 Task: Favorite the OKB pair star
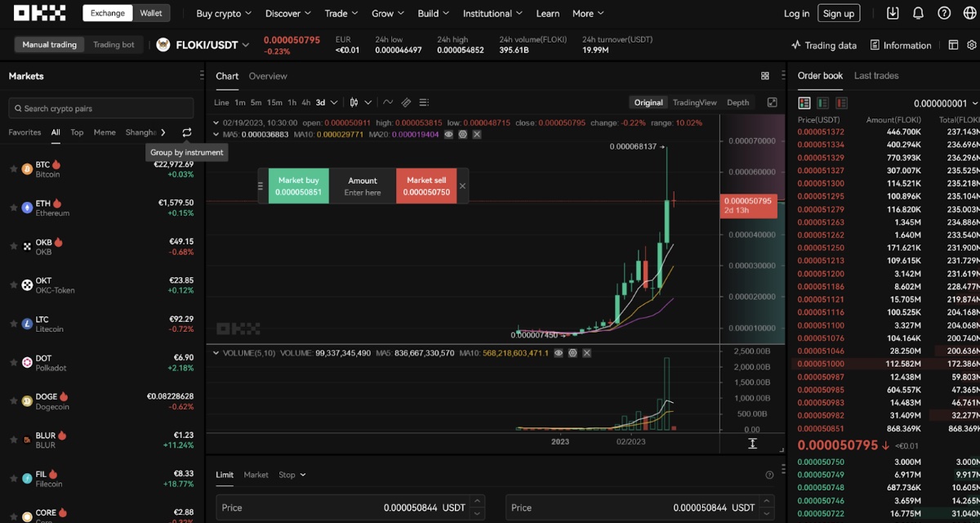click(x=13, y=247)
